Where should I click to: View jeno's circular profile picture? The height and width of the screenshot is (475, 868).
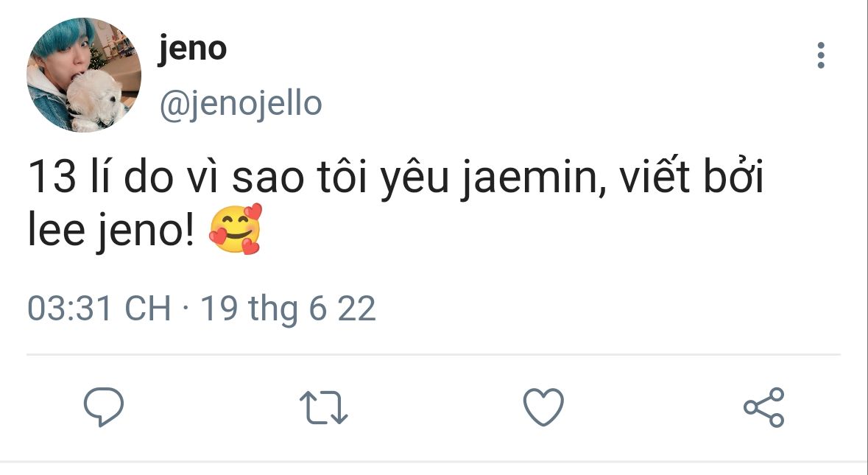tap(84, 74)
